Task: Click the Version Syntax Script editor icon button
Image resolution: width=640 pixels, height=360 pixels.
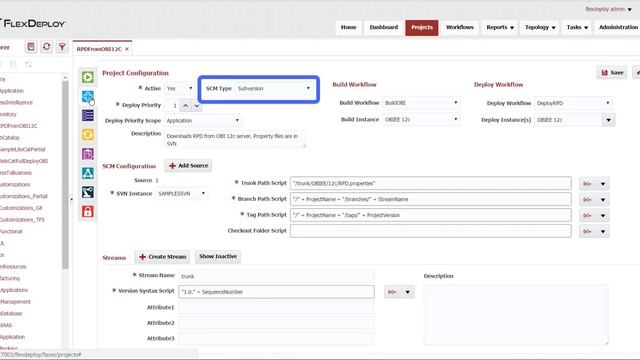Action: coord(392,292)
